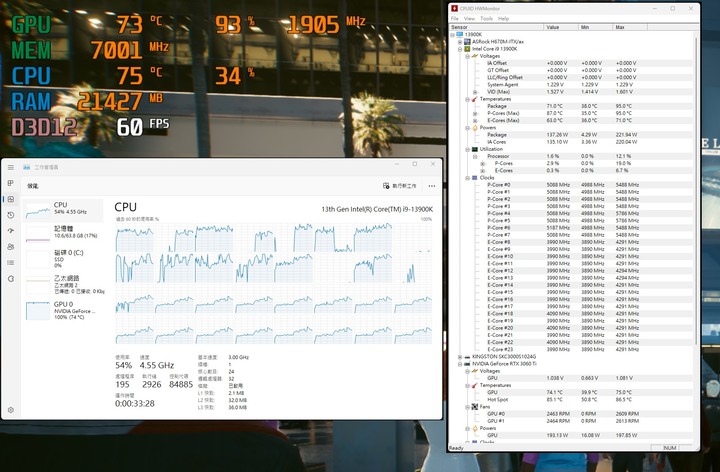Collapse the Intel Core i9 13900K node
720x472 pixels.
[460, 49]
